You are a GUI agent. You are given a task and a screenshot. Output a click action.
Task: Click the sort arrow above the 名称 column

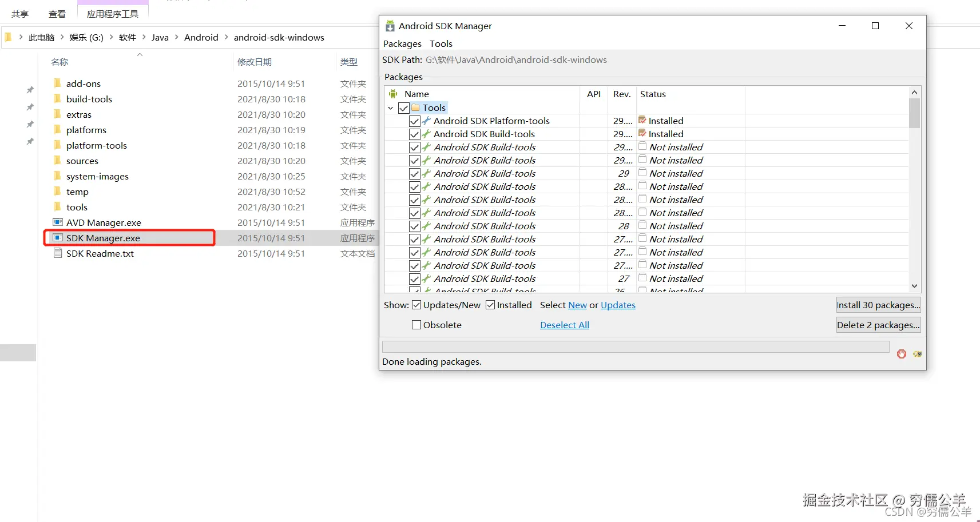tap(140, 55)
